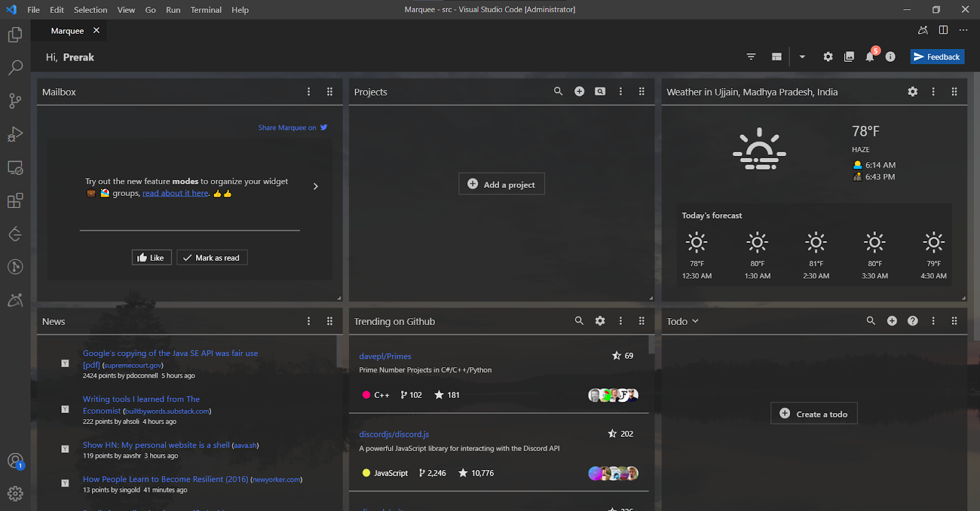The width and height of the screenshot is (980, 511).
Task: Open the Search view in activity bar
Action: 15,67
